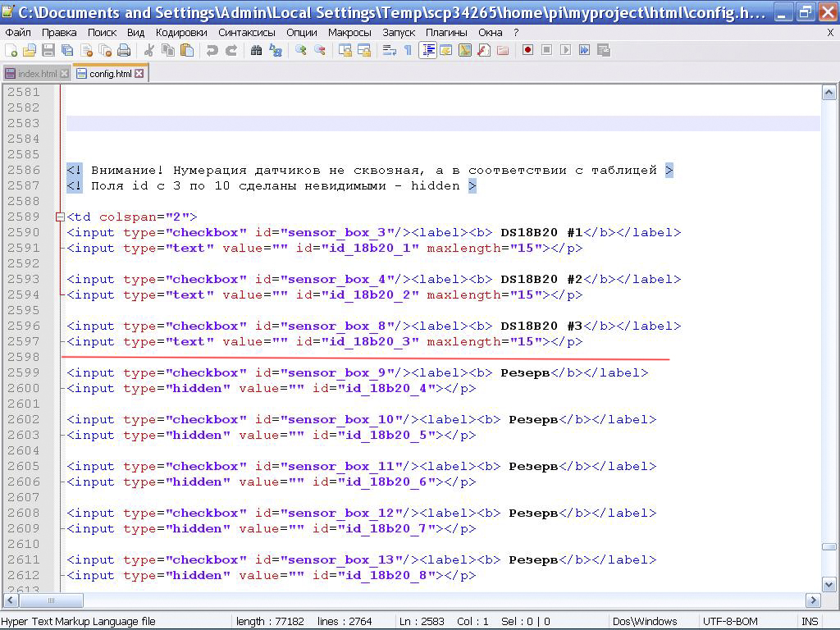Open the Окна menu

click(x=491, y=33)
